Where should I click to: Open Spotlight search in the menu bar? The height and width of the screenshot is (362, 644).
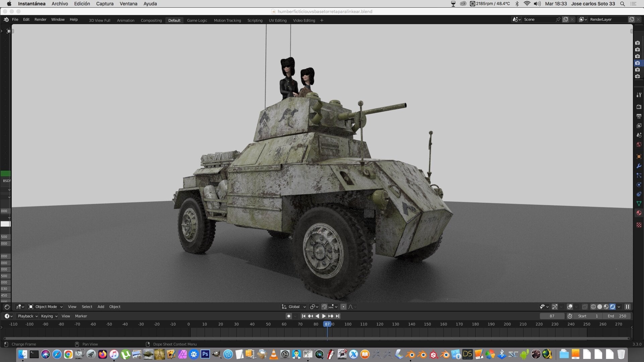click(x=623, y=4)
